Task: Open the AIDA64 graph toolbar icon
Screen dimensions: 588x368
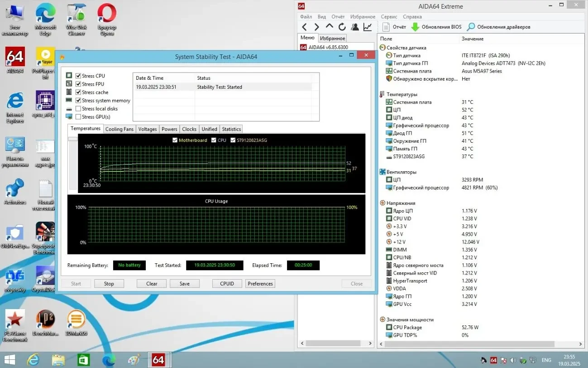Action: coord(368,27)
